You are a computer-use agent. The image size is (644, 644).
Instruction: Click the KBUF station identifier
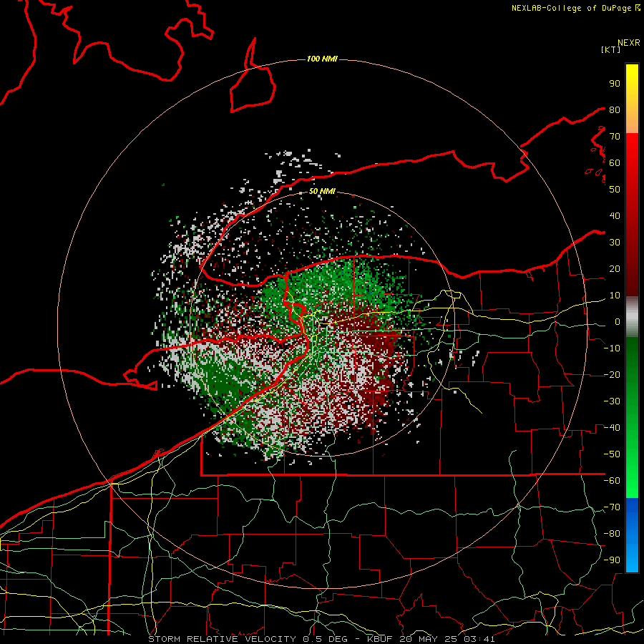[x=379, y=639]
